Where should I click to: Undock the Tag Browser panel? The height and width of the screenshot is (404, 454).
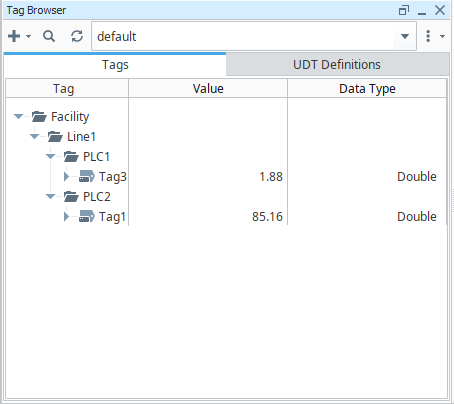(x=404, y=10)
